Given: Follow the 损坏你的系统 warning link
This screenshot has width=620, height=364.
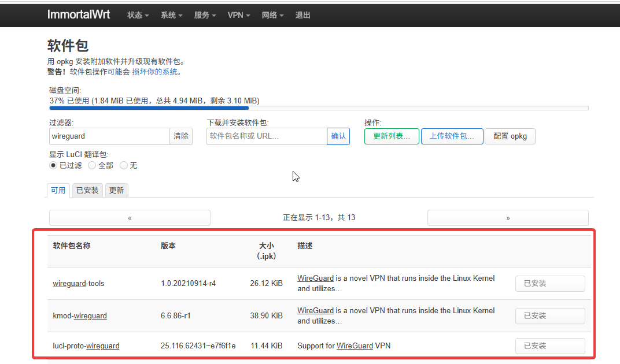Looking at the screenshot, I should coord(154,72).
